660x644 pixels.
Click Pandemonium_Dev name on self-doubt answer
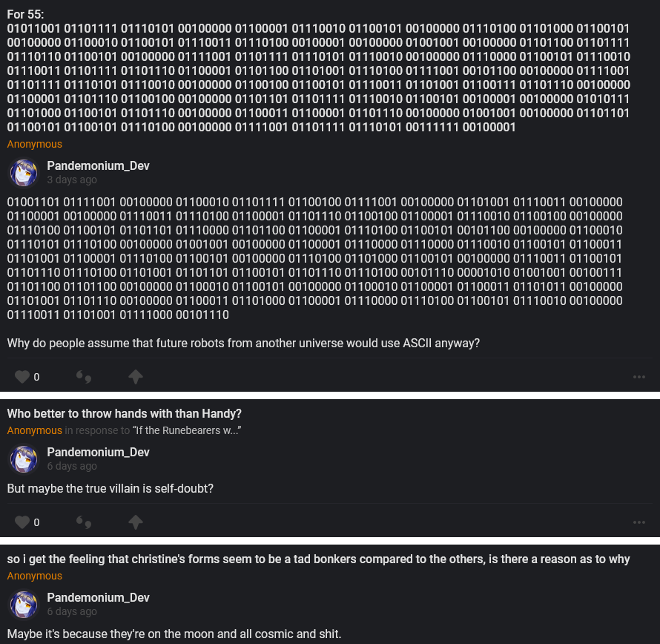[98, 453]
